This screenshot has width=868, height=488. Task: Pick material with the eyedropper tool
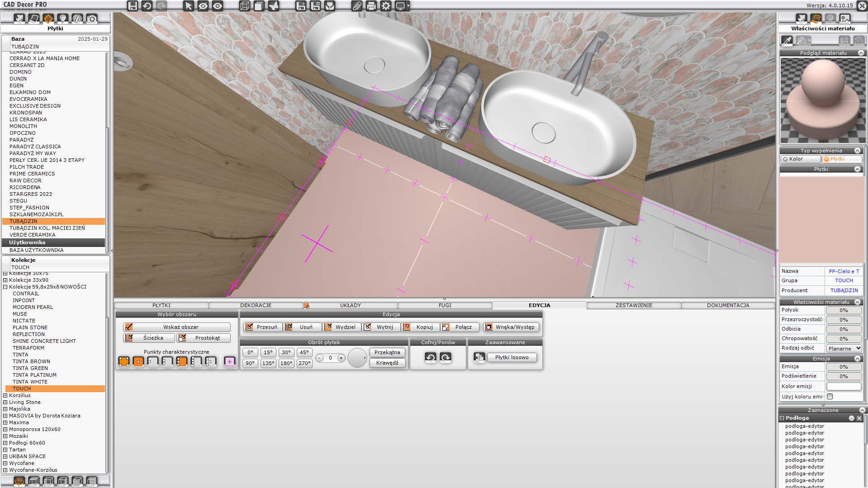coord(787,41)
